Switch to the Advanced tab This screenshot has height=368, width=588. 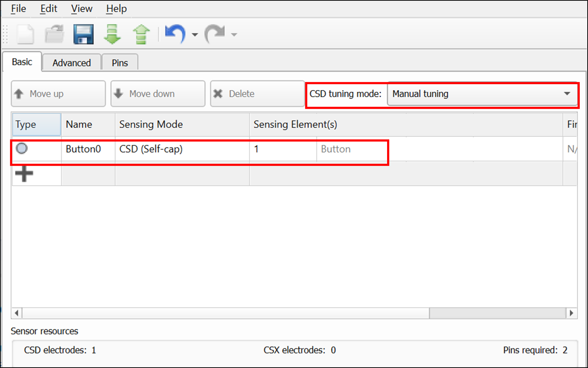tap(71, 63)
